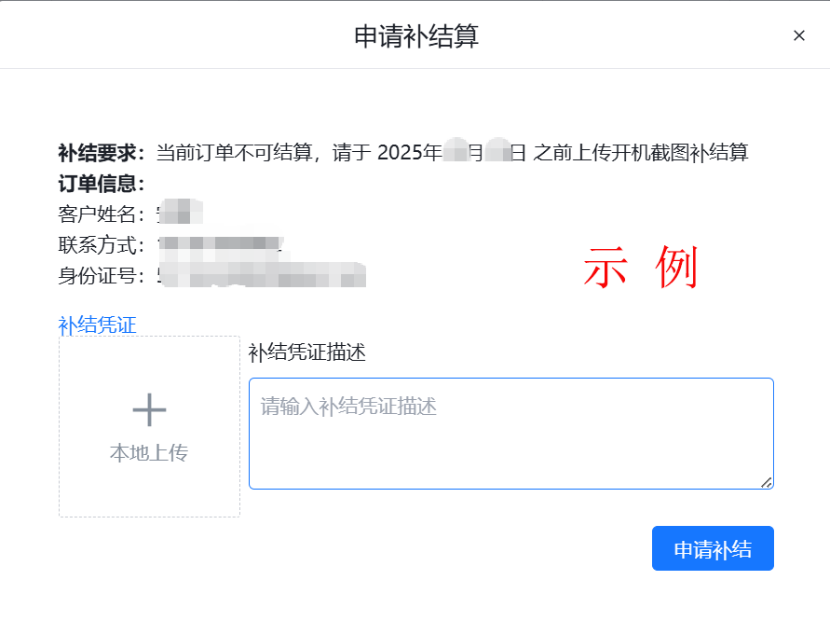Focus the 请输入补结凭证描述 text area

(510, 433)
